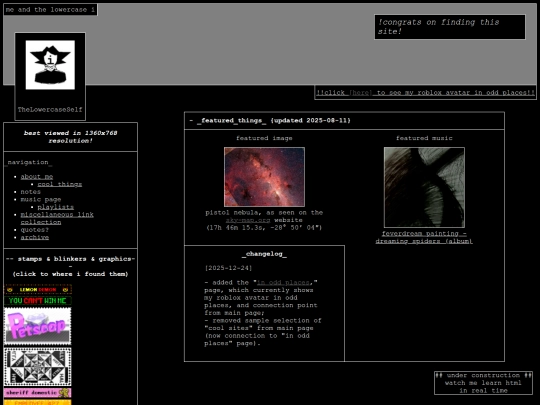The image size is (540, 405).
Task: Open the sky-map.org website link
Action: (x=248, y=220)
